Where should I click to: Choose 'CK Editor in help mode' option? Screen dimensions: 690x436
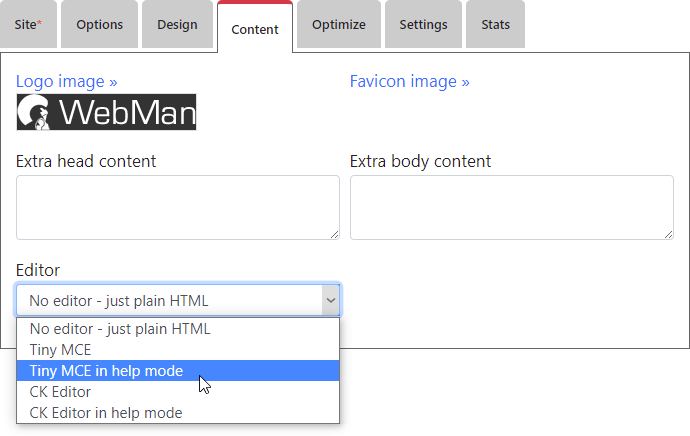pos(106,413)
